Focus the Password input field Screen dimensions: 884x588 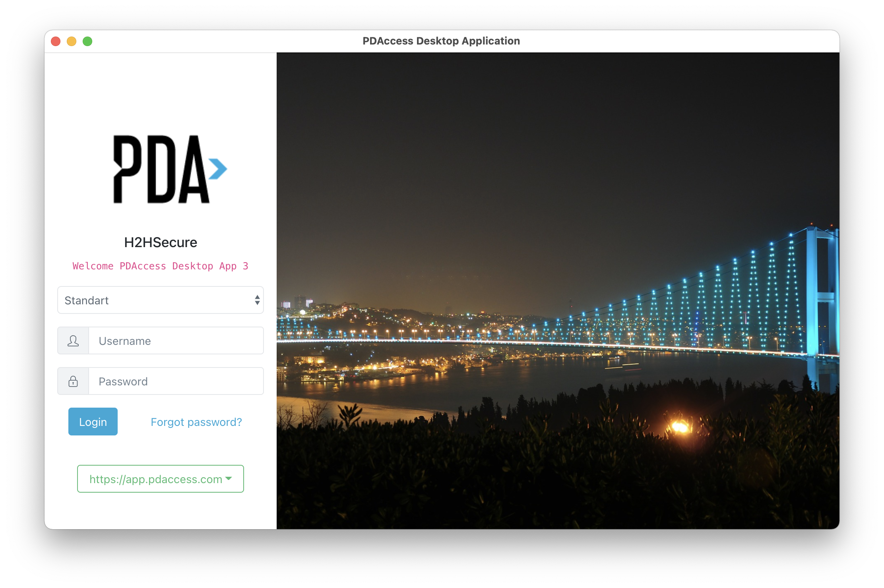pyautogui.click(x=176, y=381)
